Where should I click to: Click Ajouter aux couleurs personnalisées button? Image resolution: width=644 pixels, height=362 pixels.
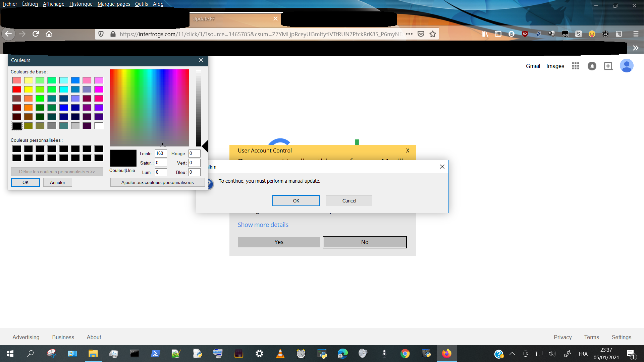[x=157, y=182]
